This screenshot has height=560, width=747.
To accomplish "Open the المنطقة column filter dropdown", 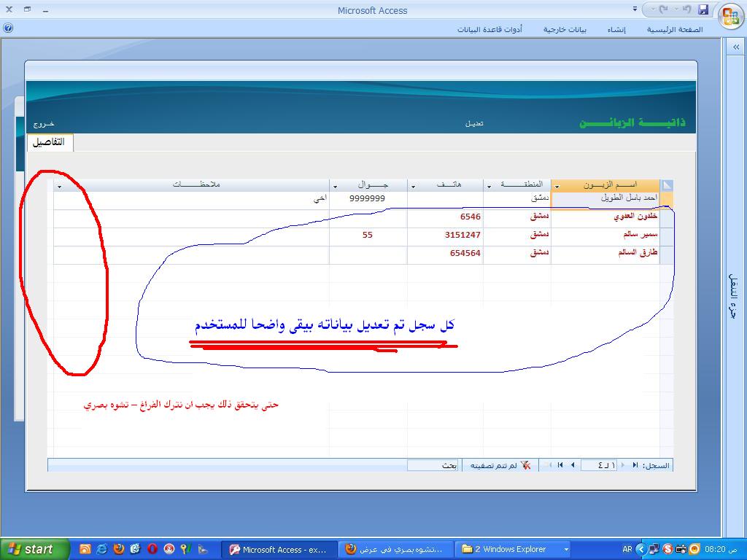I will coord(489,187).
